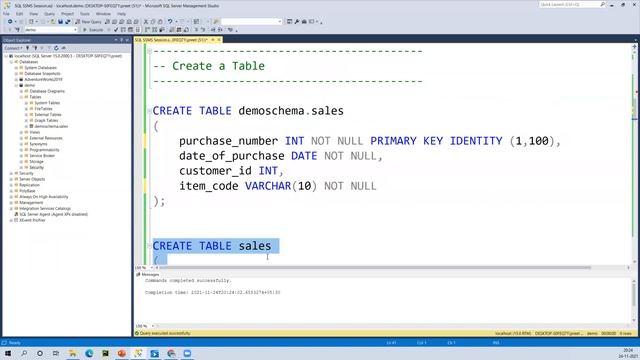Image resolution: width=640 pixels, height=360 pixels.
Task: Select the SQL Server Agent node
Action: coord(53,214)
